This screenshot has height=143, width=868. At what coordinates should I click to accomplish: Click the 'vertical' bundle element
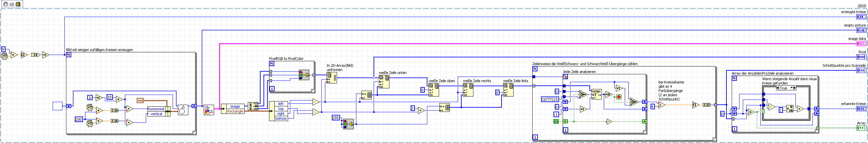[156, 114]
